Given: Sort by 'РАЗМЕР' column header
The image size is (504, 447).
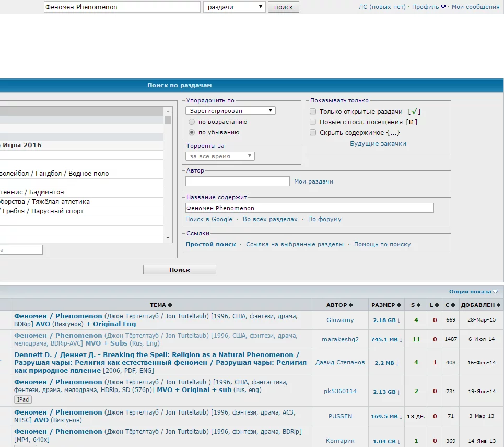Looking at the screenshot, I should coord(386,305).
